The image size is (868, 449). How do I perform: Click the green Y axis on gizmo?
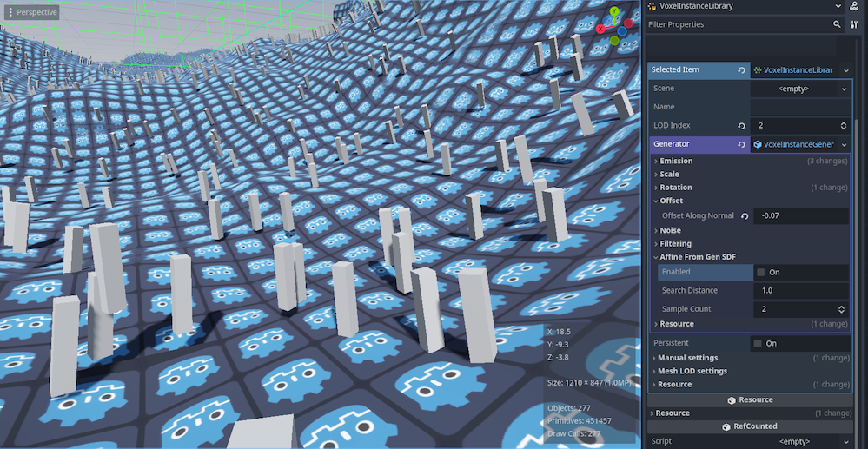point(615,11)
